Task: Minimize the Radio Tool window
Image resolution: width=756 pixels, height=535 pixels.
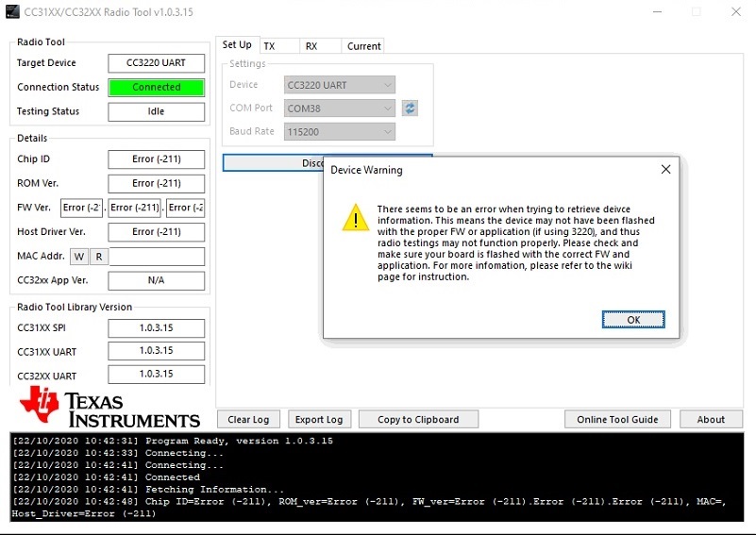Action: (x=657, y=11)
